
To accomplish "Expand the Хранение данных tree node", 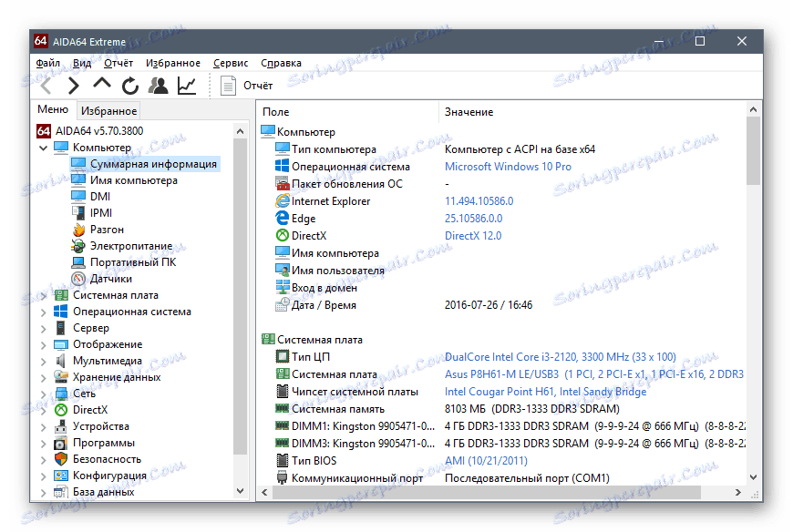I will (x=44, y=377).
